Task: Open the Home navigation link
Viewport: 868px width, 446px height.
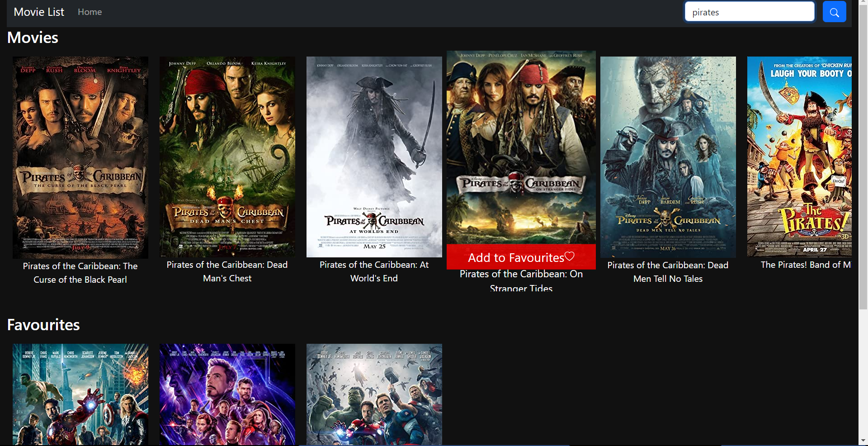Action: [90, 12]
